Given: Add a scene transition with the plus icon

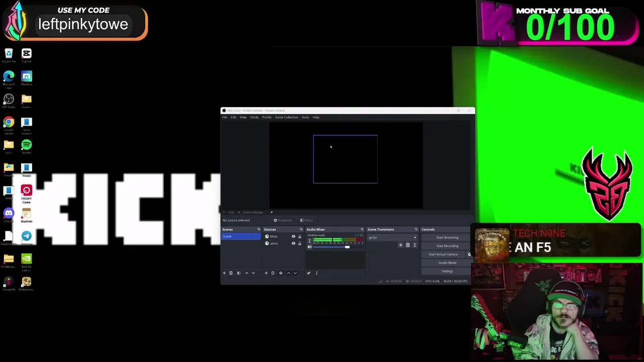Looking at the screenshot, I should (x=400, y=245).
